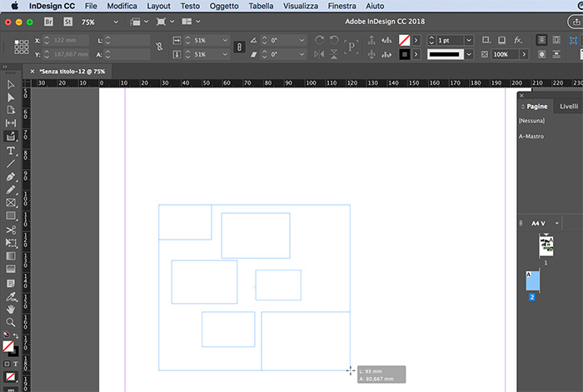Screen dimensions: 583x392
Task: Toggle constrain width and height link
Action: click(x=160, y=47)
